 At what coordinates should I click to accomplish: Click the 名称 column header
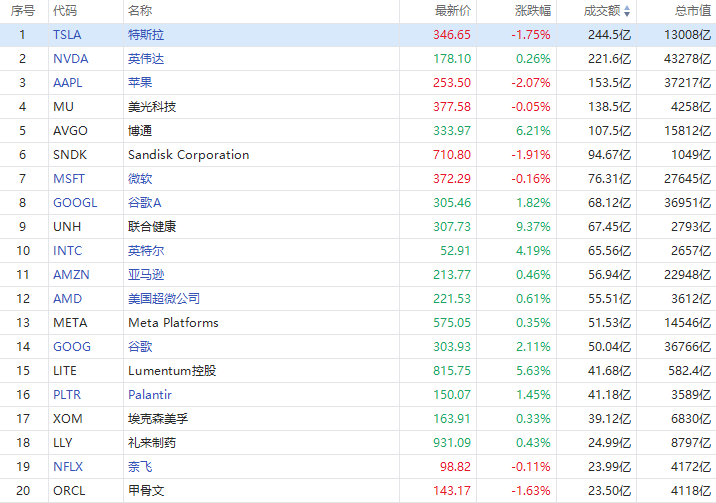coord(140,11)
